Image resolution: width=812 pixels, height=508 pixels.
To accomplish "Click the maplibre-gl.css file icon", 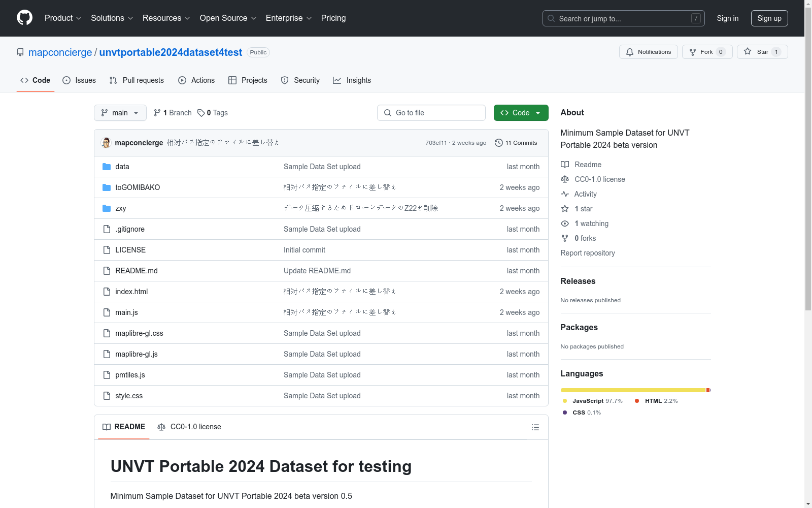I will 107,333.
